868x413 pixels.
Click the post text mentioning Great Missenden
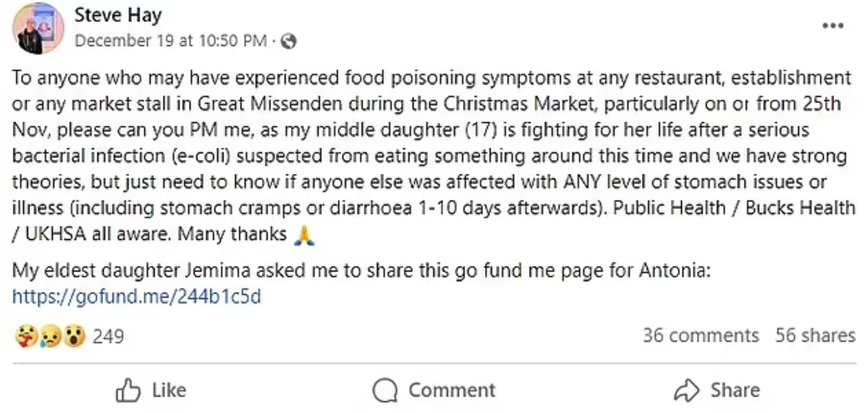(x=434, y=156)
